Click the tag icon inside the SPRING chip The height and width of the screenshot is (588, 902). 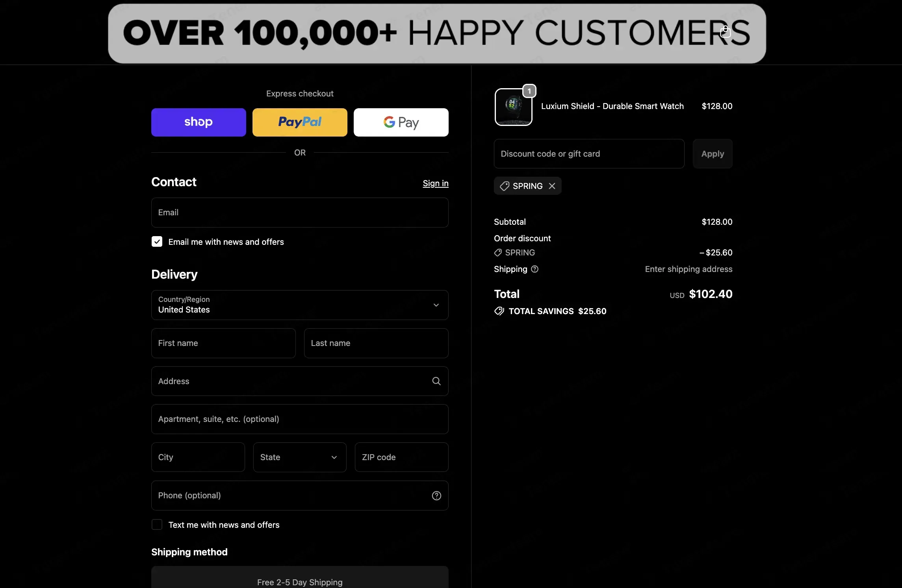pos(505,186)
